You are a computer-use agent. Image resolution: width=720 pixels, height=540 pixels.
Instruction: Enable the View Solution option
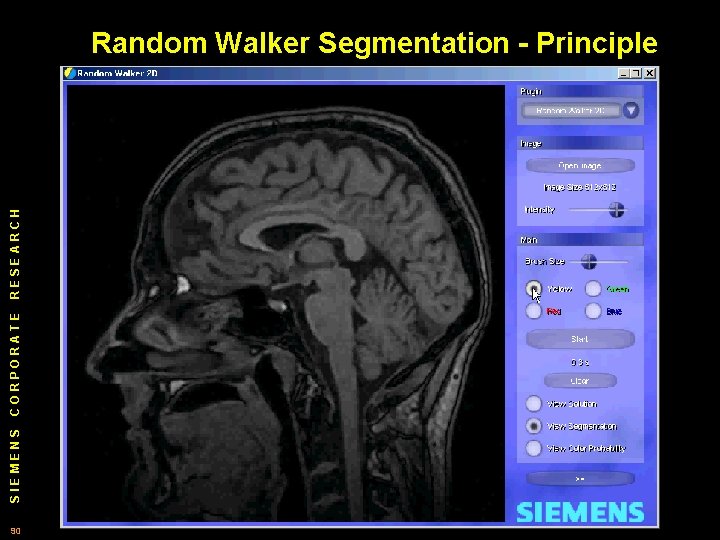(x=534, y=404)
